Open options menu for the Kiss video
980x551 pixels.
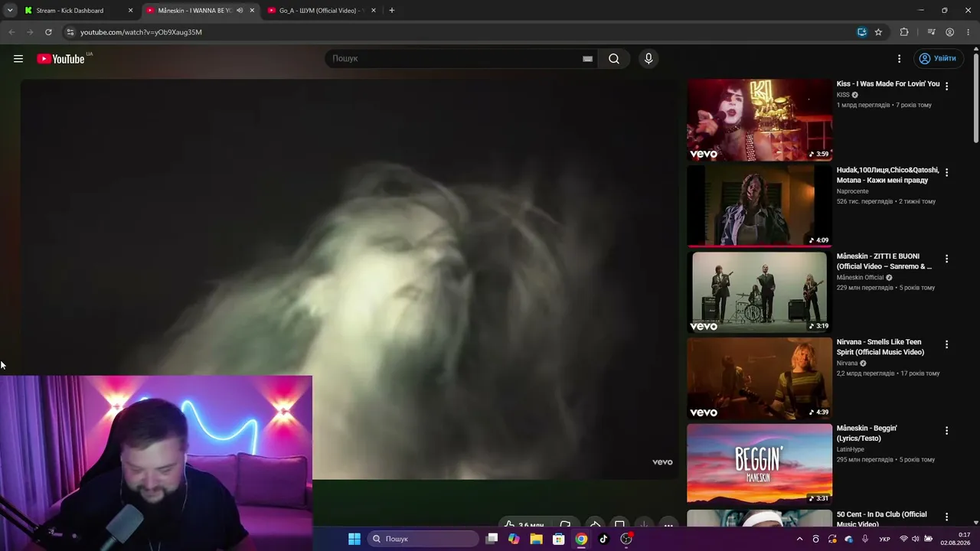pyautogui.click(x=946, y=86)
